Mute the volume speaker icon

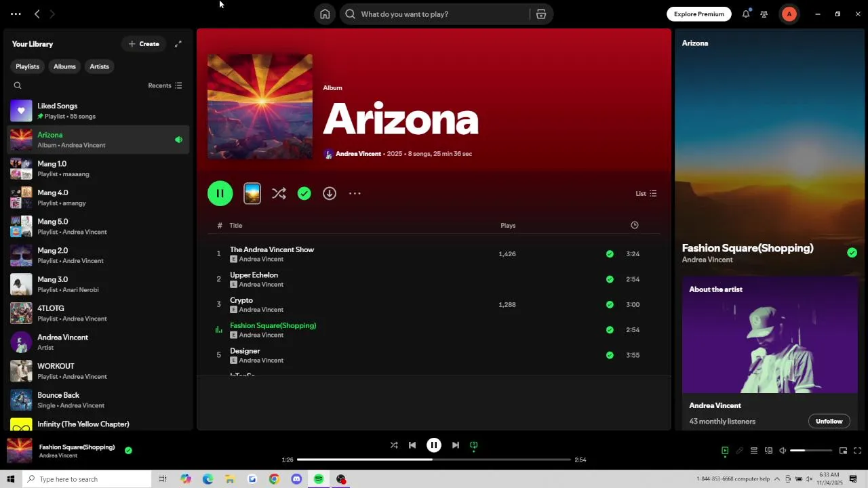click(x=783, y=451)
